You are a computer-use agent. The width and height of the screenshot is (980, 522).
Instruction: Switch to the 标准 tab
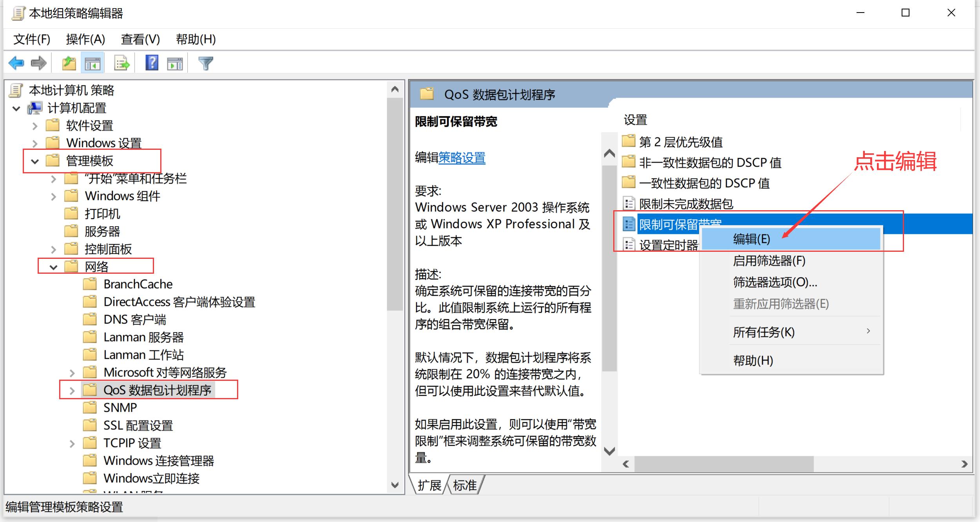coord(465,486)
